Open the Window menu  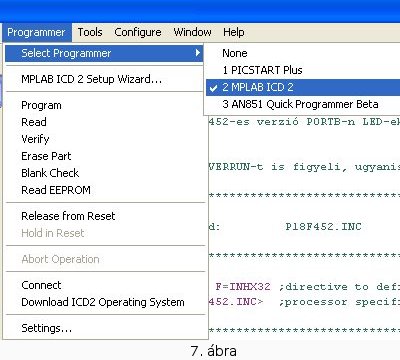(x=192, y=32)
